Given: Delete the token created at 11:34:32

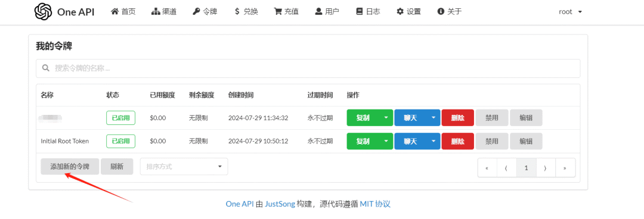Looking at the screenshot, I should tap(458, 118).
